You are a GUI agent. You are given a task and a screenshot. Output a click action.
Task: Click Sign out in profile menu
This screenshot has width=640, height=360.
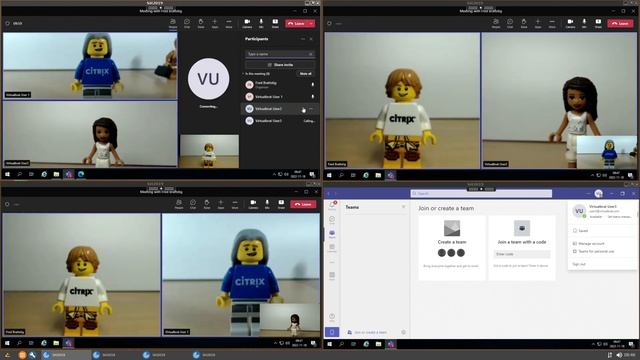click(579, 264)
